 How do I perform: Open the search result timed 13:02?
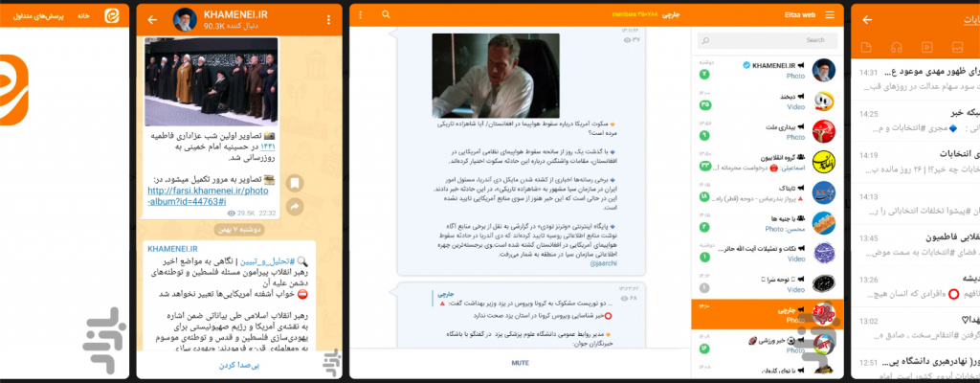coord(916,327)
